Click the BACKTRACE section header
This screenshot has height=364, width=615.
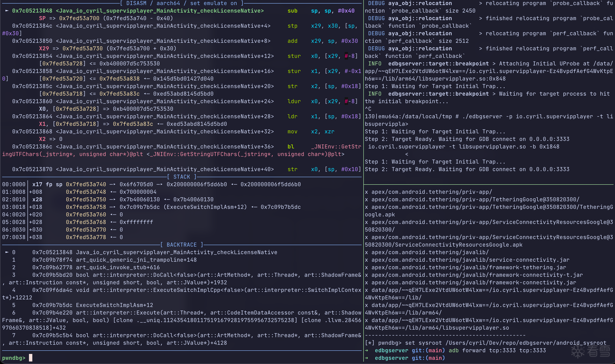tap(182, 244)
